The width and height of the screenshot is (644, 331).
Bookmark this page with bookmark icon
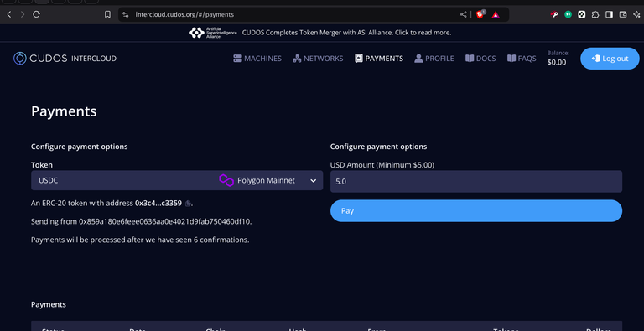pyautogui.click(x=107, y=14)
